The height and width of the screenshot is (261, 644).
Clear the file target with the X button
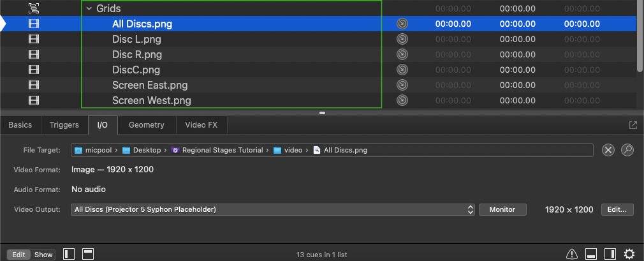(608, 150)
